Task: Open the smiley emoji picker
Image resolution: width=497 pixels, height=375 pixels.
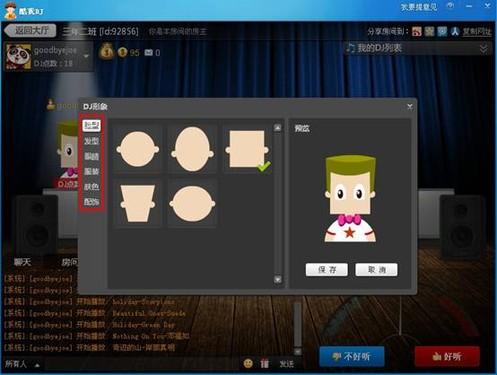Action: (x=248, y=363)
